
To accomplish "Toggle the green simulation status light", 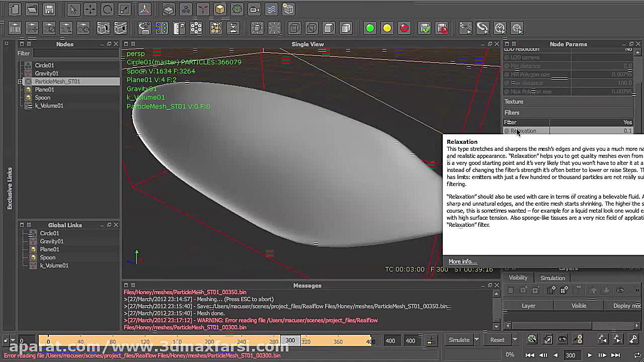I will coord(370,29).
